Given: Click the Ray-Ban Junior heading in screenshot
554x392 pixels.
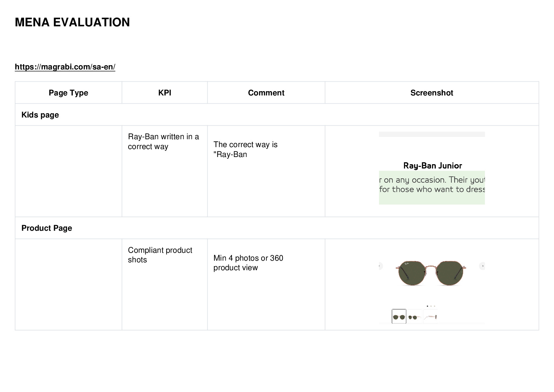Looking at the screenshot, I should click(x=433, y=166).
